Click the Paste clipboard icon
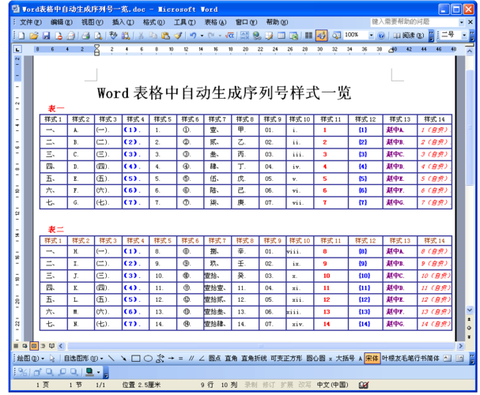This screenshot has width=480, height=395. click(165, 35)
